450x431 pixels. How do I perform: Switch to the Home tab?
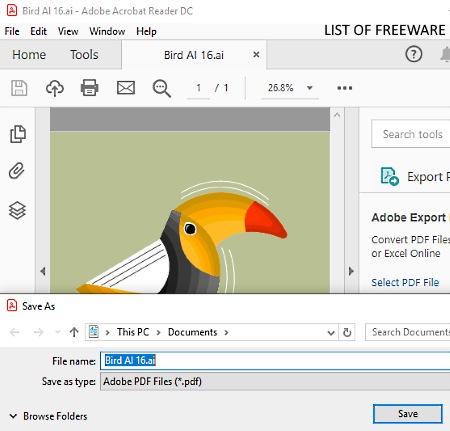point(29,54)
